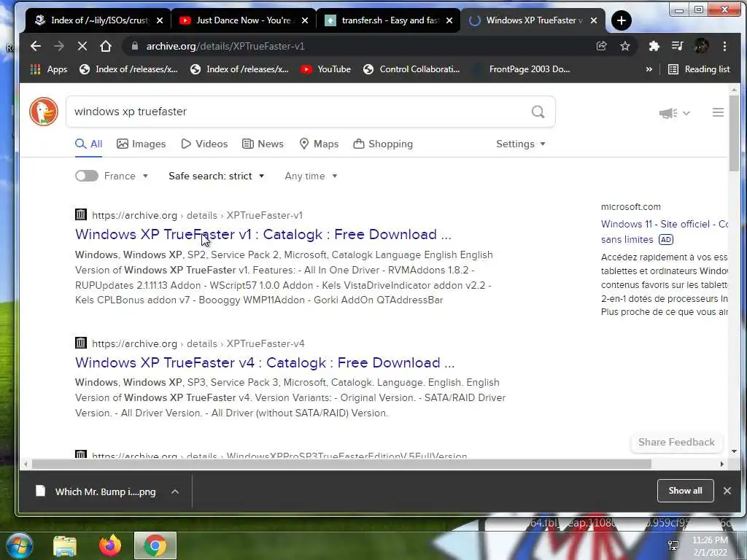Open Chrome's three-dot menu
747x560 pixels.
point(724,46)
